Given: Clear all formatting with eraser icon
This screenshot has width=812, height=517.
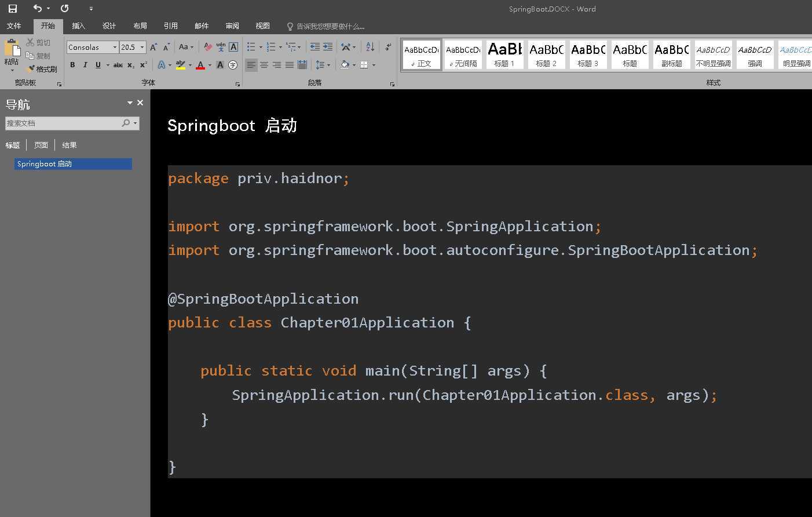Looking at the screenshot, I should (208, 48).
